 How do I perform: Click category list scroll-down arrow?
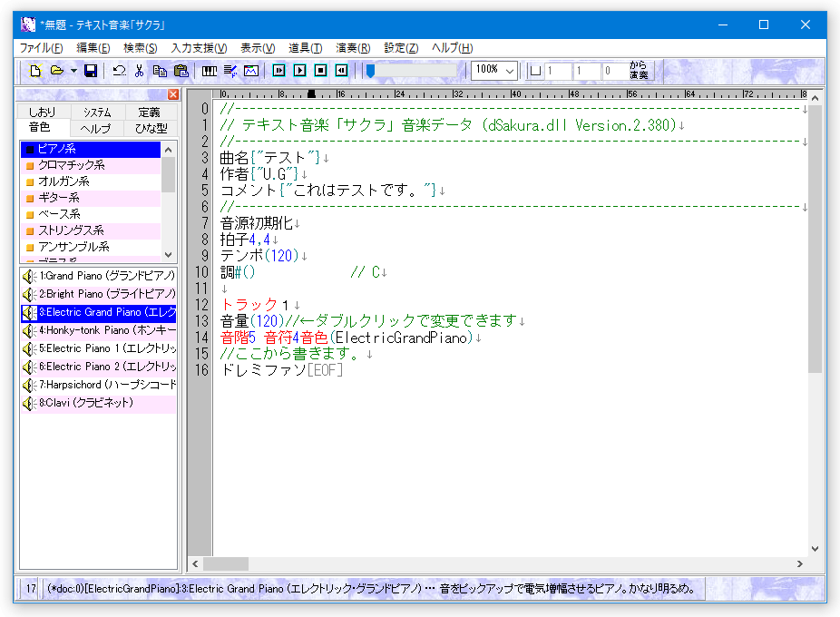pos(168,255)
